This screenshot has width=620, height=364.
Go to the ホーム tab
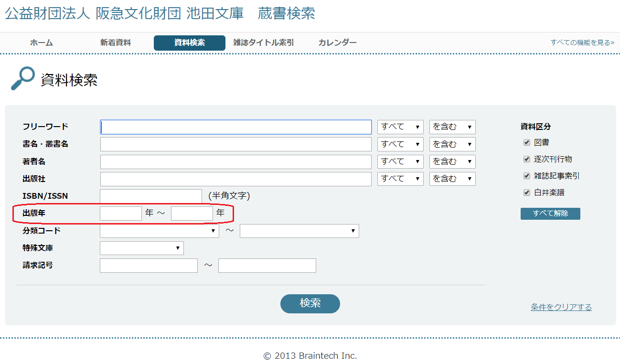pos(42,43)
